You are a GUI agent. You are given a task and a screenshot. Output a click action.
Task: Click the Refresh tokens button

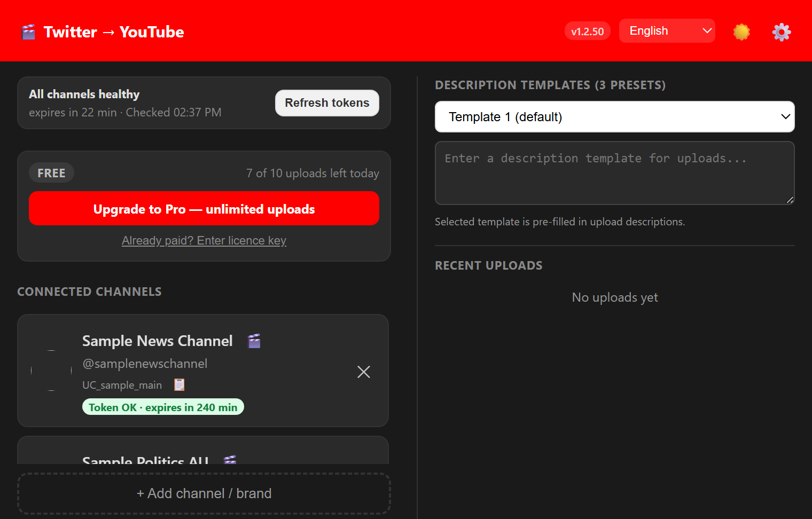tap(327, 103)
